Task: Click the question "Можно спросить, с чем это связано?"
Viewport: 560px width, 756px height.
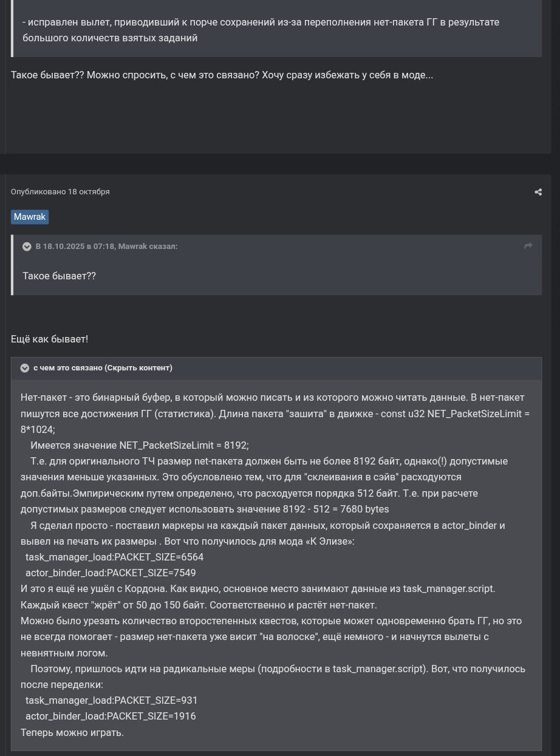Action: [x=172, y=75]
